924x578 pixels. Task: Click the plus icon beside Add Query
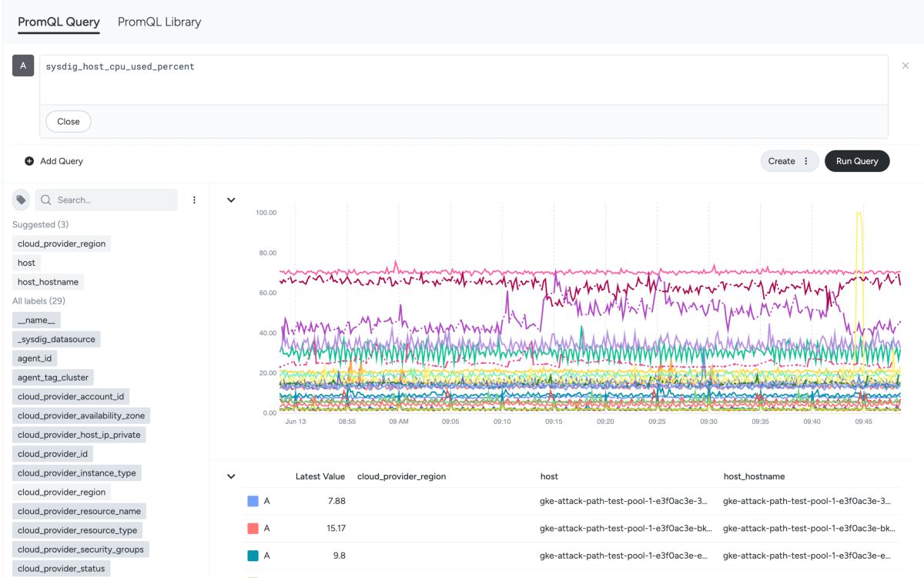29,161
